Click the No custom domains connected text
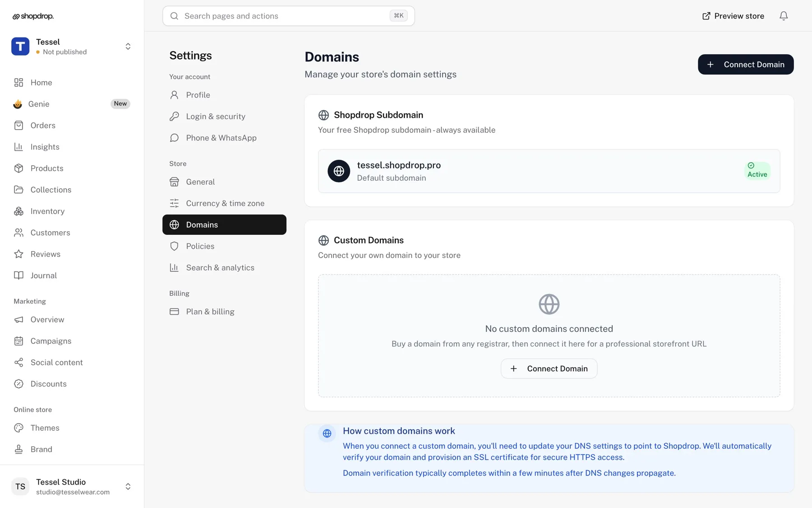The height and width of the screenshot is (508, 812). [549, 329]
